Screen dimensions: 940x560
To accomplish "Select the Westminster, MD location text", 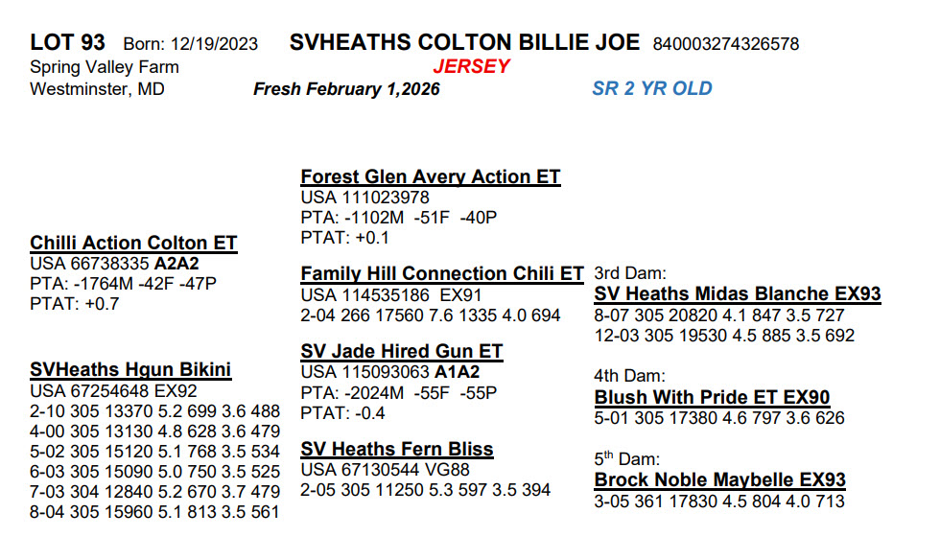I will [97, 89].
